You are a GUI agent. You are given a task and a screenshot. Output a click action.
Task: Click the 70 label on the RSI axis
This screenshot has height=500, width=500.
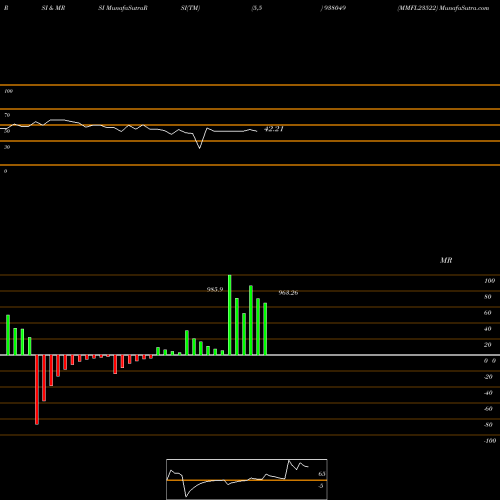[7, 115]
